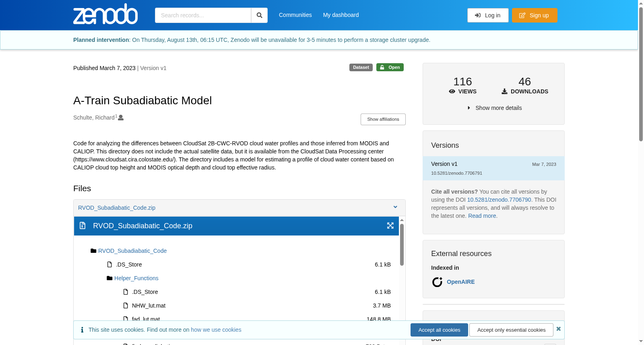This screenshot has width=644, height=345.
Task: Accept all cookies
Action: 439,330
